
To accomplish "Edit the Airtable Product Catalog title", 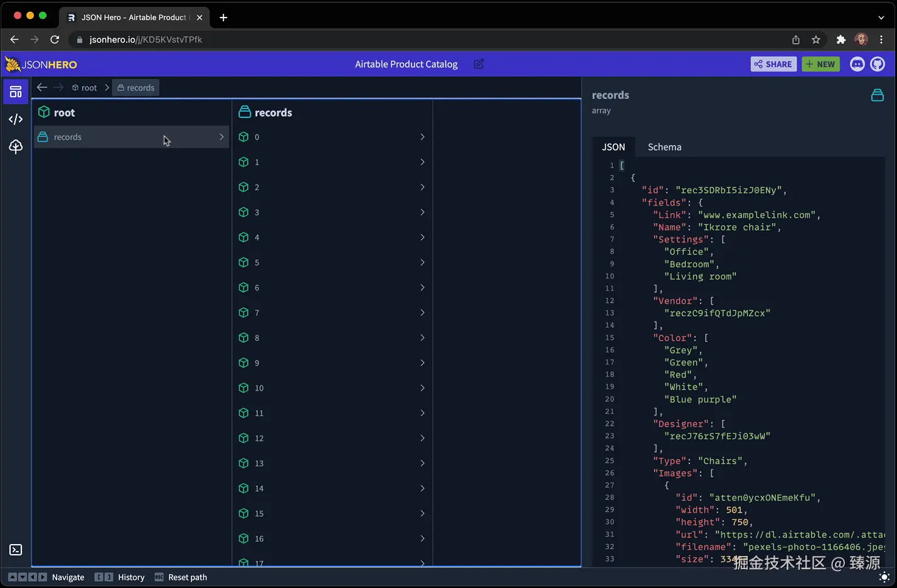I will (479, 64).
